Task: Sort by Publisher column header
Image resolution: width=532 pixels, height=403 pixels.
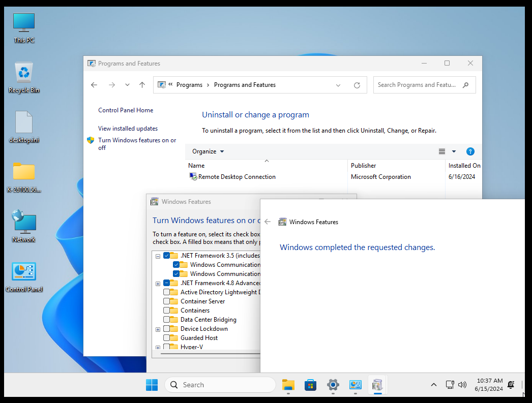Action: [x=396, y=165]
